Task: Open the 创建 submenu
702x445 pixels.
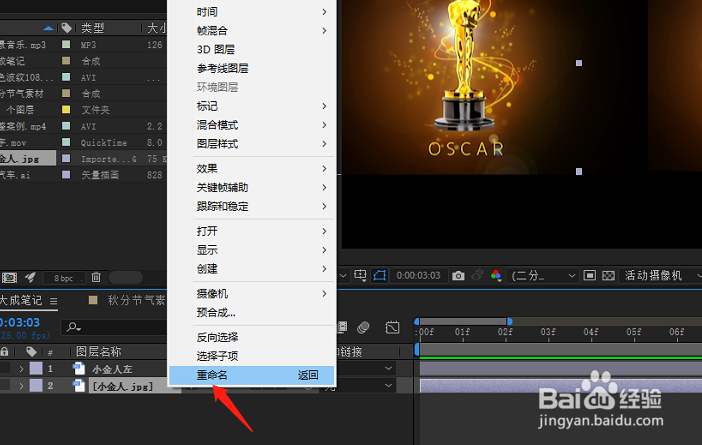Action: point(252,269)
